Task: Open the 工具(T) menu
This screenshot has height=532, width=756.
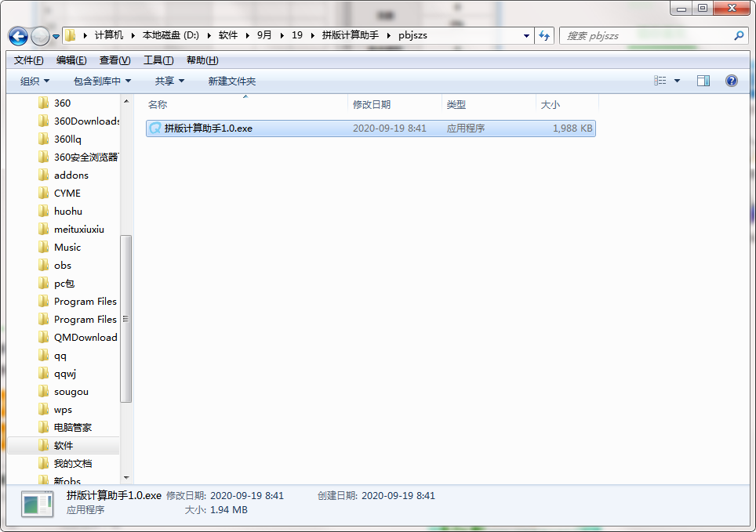Action: [x=158, y=60]
